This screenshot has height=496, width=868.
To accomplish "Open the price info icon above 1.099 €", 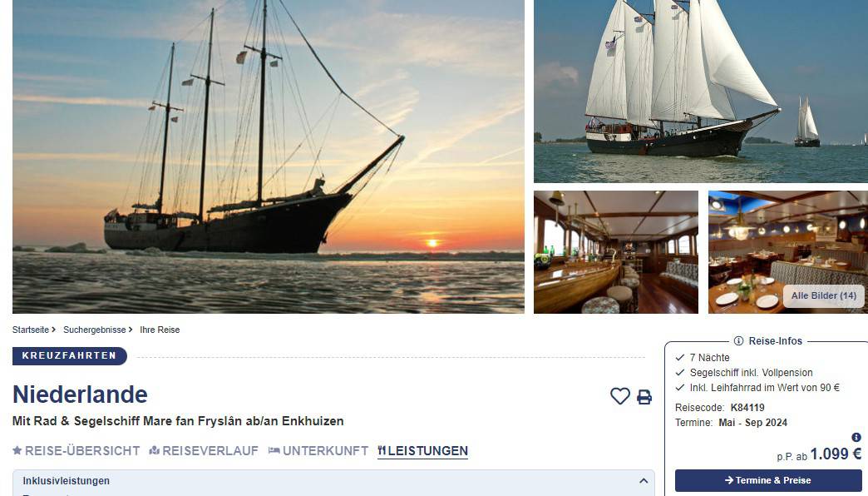I will (x=856, y=437).
